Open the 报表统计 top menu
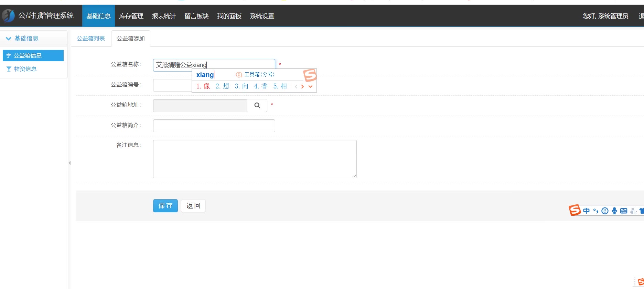Image resolution: width=644 pixels, height=289 pixels. pyautogui.click(x=164, y=16)
